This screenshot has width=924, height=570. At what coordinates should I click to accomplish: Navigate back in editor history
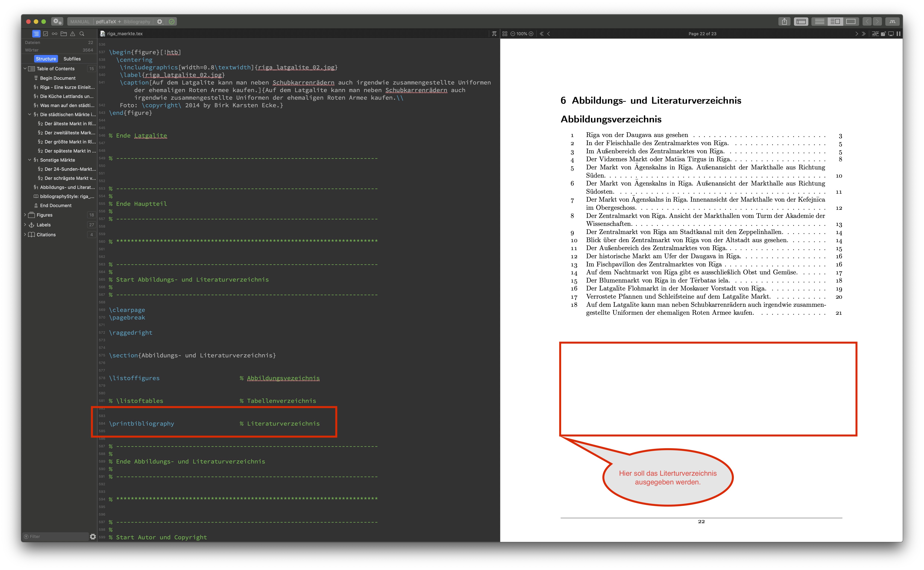[867, 21]
